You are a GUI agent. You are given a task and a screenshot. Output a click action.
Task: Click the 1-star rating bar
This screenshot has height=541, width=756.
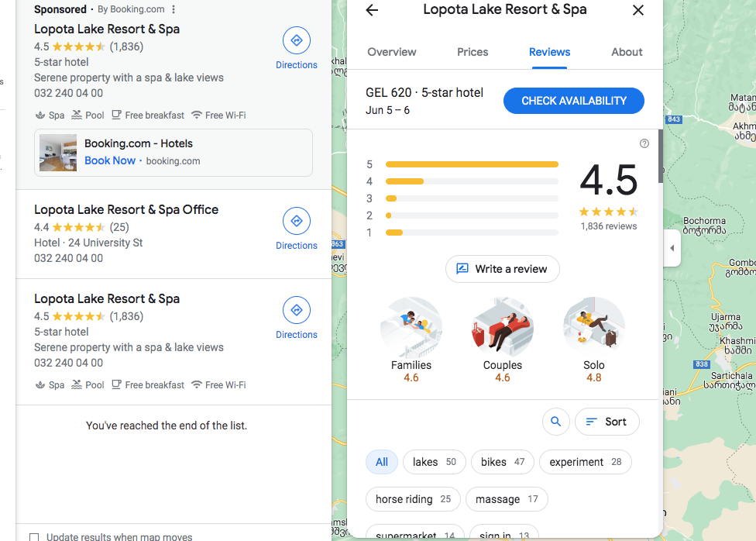(472, 233)
